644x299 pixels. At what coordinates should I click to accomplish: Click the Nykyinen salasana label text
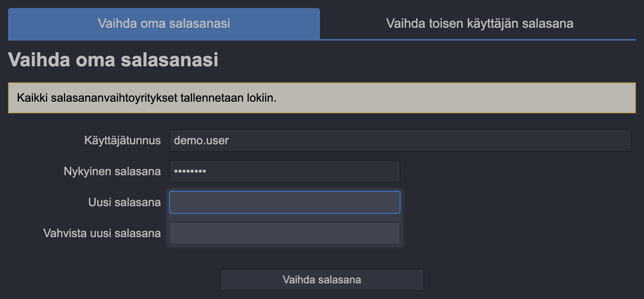pos(112,171)
